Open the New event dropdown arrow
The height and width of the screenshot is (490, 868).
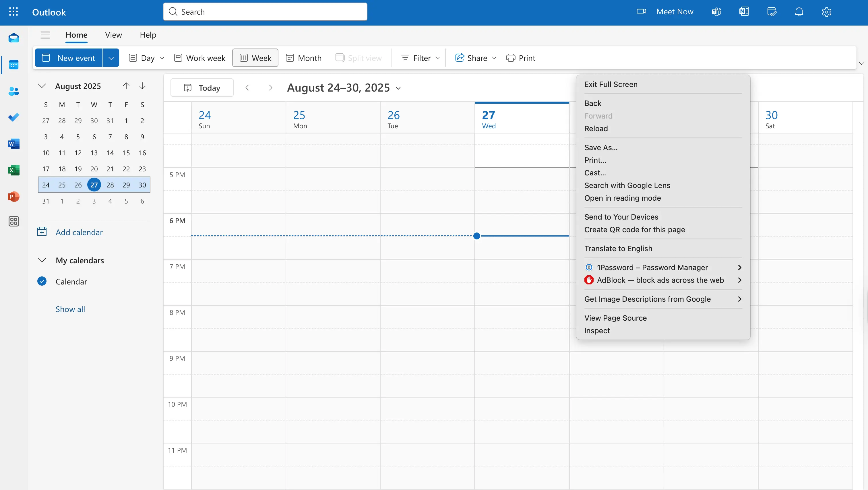coord(111,58)
